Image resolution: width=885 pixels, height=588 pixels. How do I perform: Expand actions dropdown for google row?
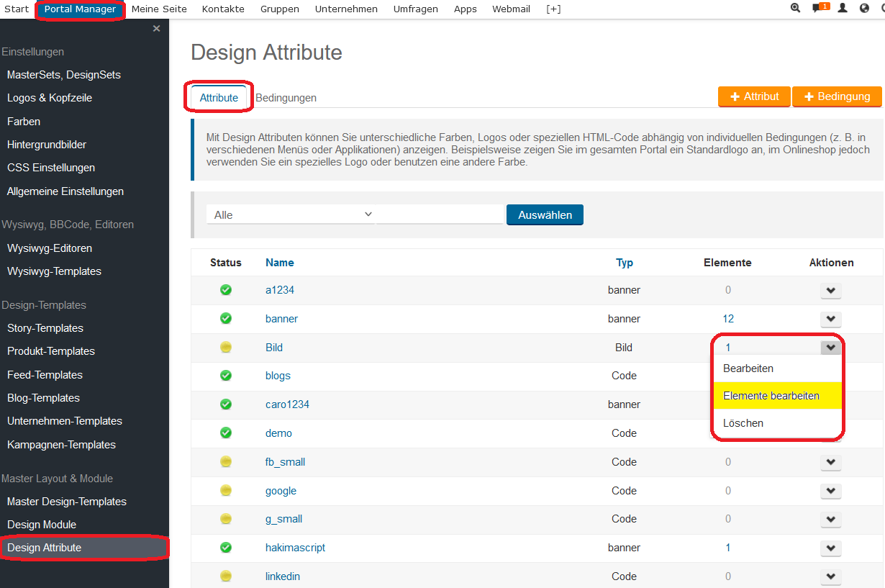click(x=831, y=491)
